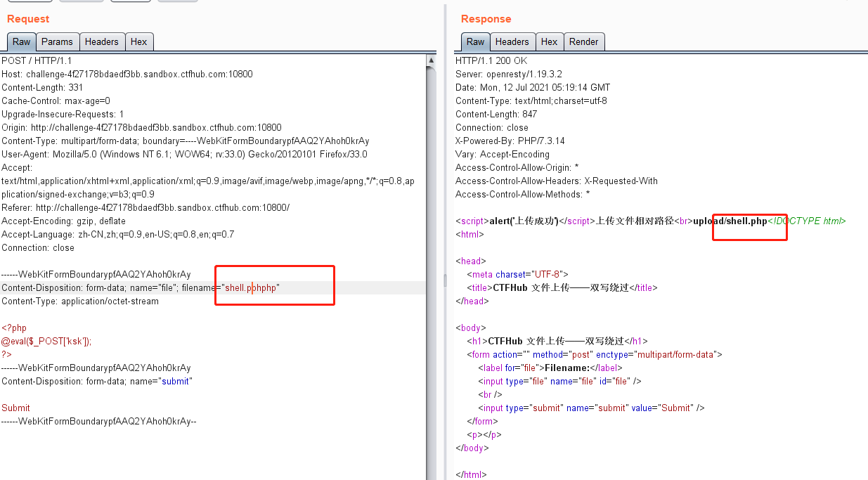
Task: Open the Response Headers tab
Action: (512, 41)
